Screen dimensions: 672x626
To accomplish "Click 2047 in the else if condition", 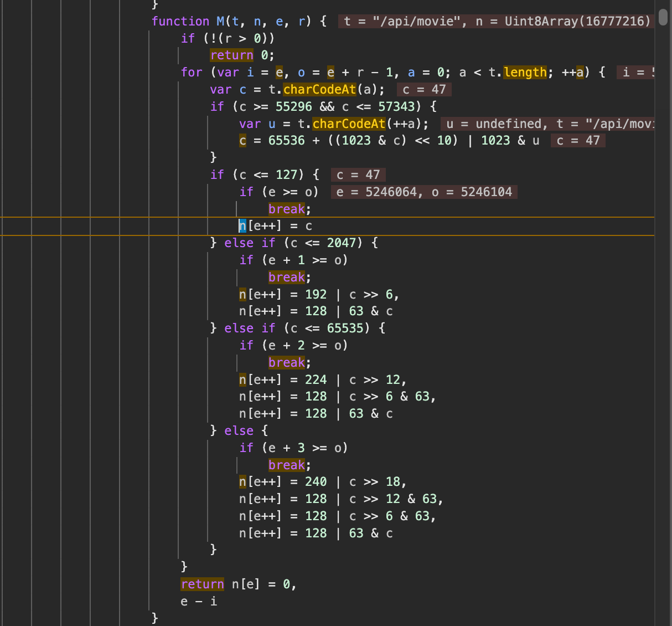I will 341,243.
